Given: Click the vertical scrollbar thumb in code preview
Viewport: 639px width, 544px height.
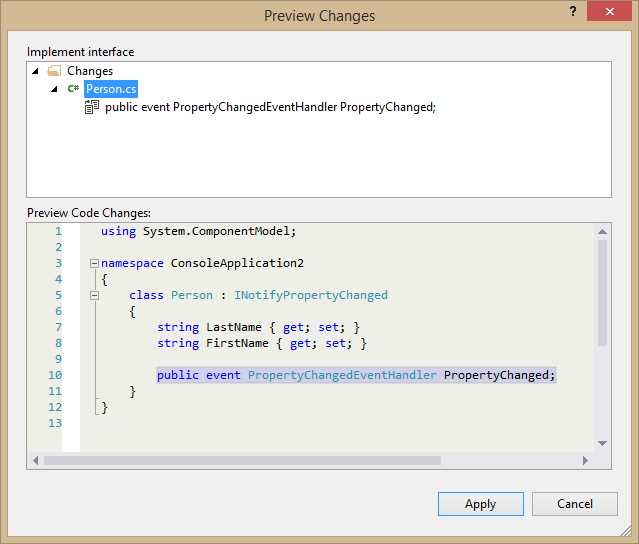Looking at the screenshot, I should (602, 293).
